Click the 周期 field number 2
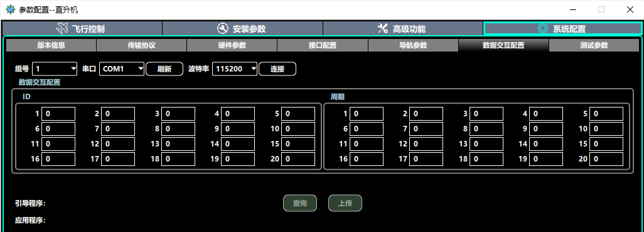The height and width of the screenshot is (232, 644). 426,114
